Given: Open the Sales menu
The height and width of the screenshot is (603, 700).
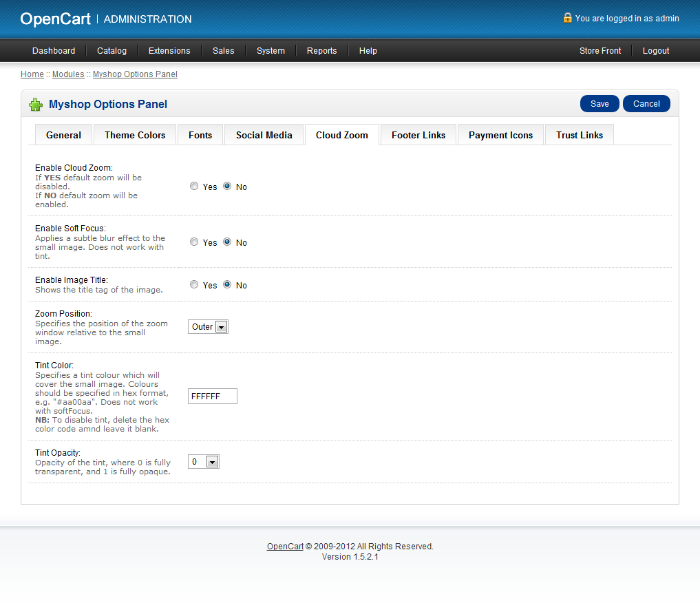Looking at the screenshot, I should (x=223, y=51).
